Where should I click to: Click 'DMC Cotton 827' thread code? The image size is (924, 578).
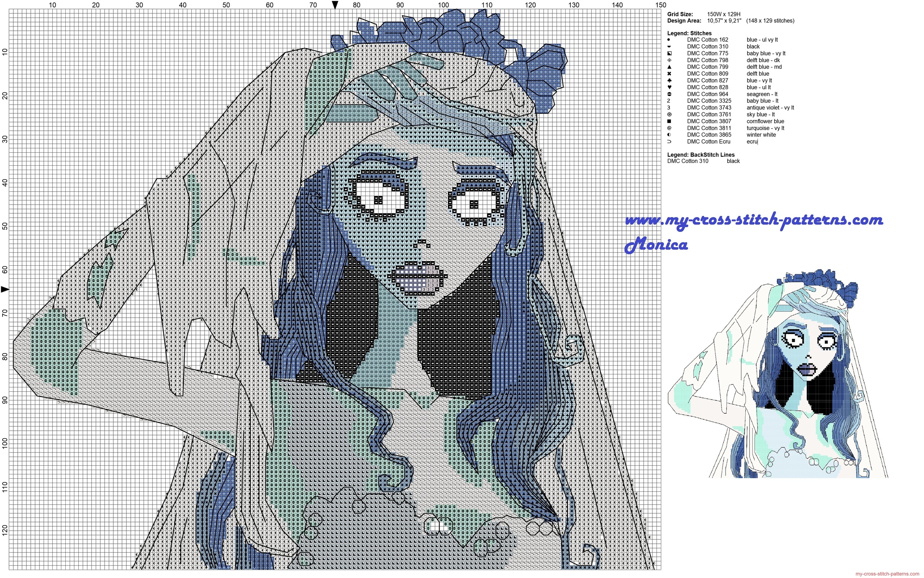tap(708, 81)
